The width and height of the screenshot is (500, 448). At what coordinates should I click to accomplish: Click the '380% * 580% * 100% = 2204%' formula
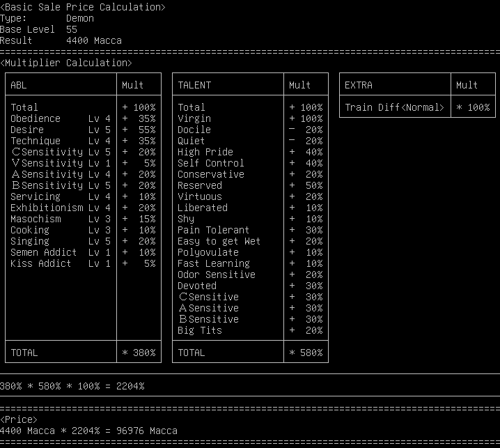coord(72,386)
